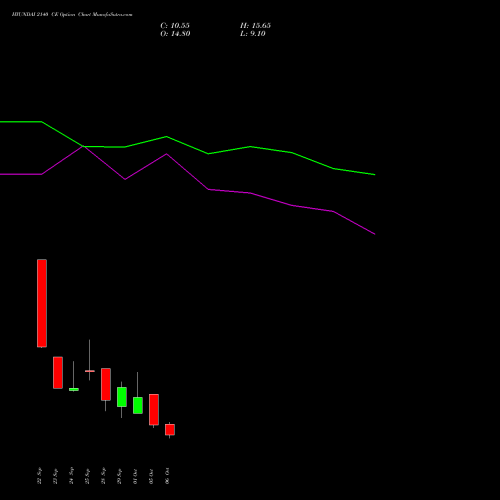Screen dimensions: 500x500
Task: Select the 06 Oct date label
Action: tap(167, 475)
